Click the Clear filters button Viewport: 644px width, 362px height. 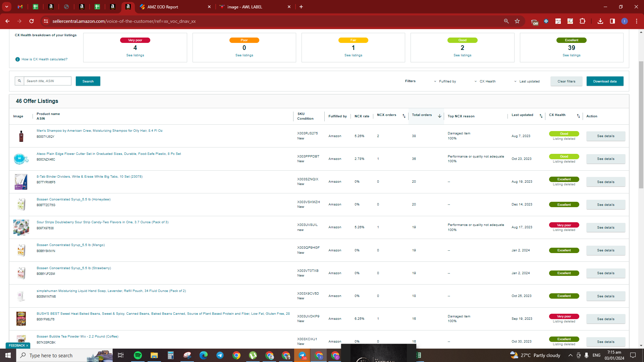tap(566, 81)
